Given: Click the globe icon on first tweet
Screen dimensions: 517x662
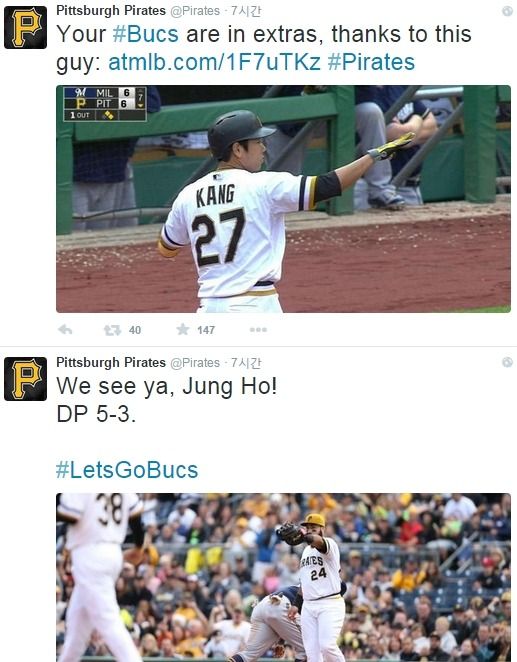Looking at the screenshot, I should click(x=507, y=11).
